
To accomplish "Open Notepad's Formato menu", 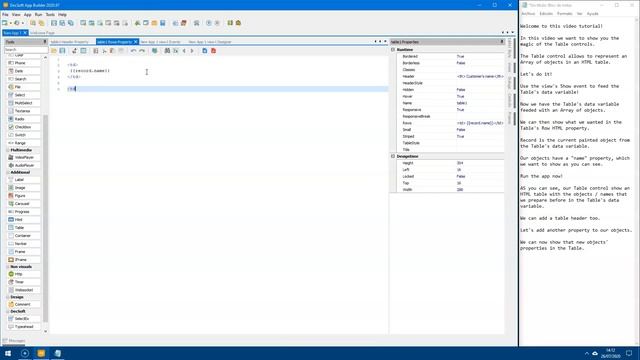I will coord(564,14).
